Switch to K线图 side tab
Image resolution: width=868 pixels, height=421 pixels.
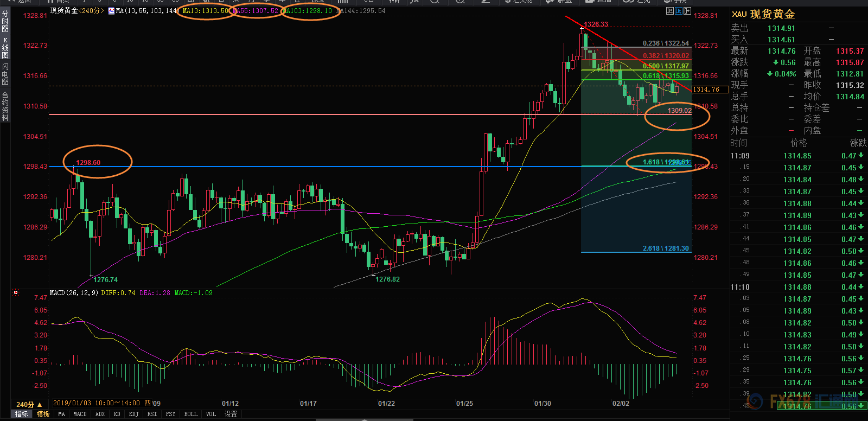pyautogui.click(x=5, y=48)
